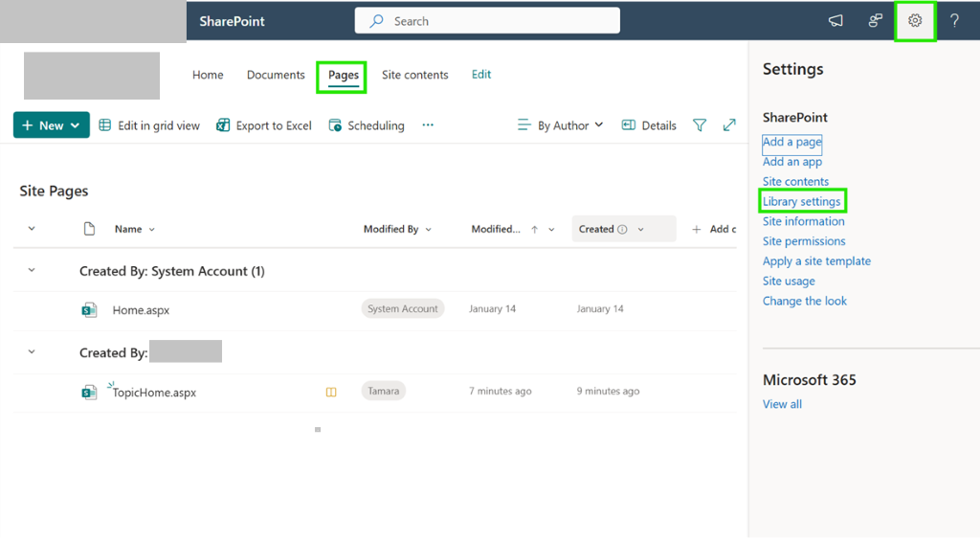Open the Site contents navigation tab
The height and width of the screenshot is (541, 980).
(415, 75)
